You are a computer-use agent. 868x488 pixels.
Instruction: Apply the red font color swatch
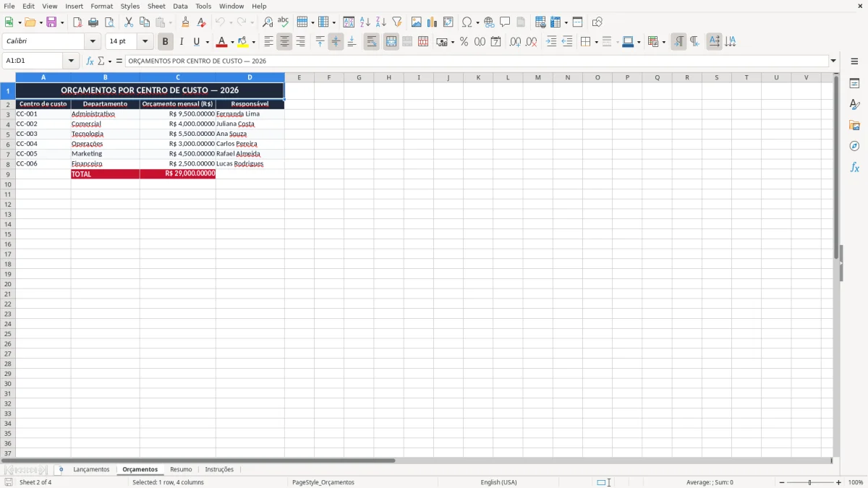tap(222, 42)
